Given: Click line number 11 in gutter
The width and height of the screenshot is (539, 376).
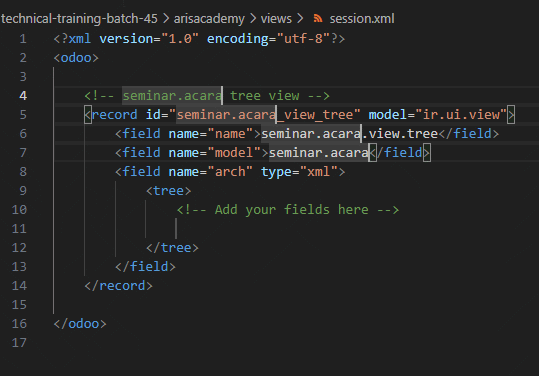Looking at the screenshot, I should (x=19, y=229).
